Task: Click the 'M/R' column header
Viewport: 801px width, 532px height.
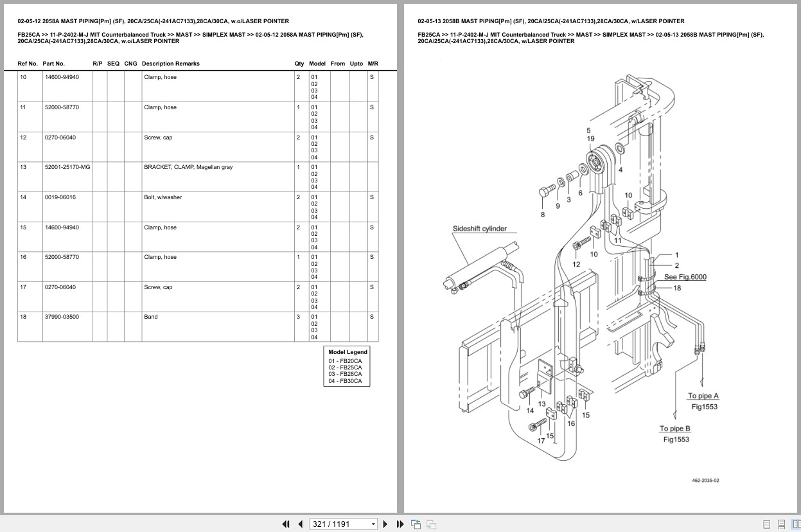Action: point(373,64)
